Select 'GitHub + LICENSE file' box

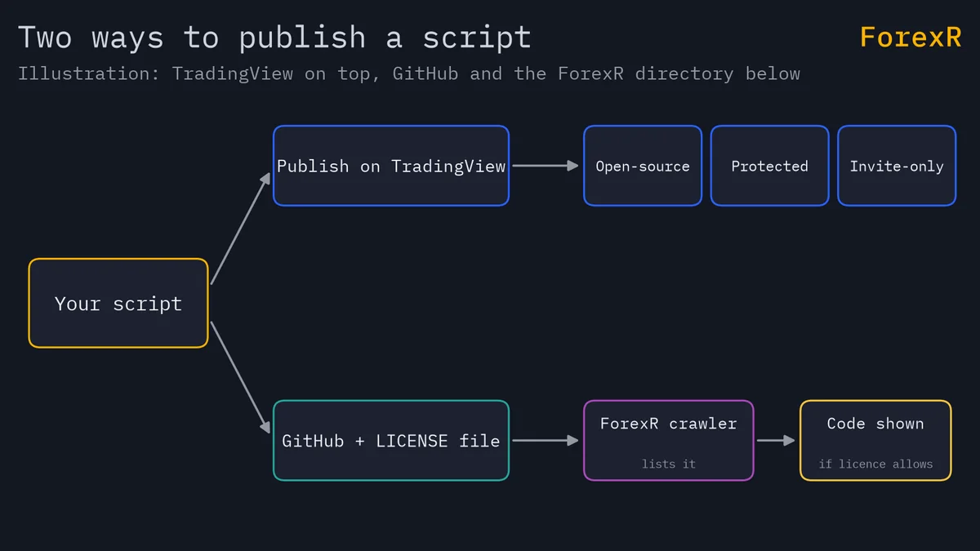[x=391, y=440]
